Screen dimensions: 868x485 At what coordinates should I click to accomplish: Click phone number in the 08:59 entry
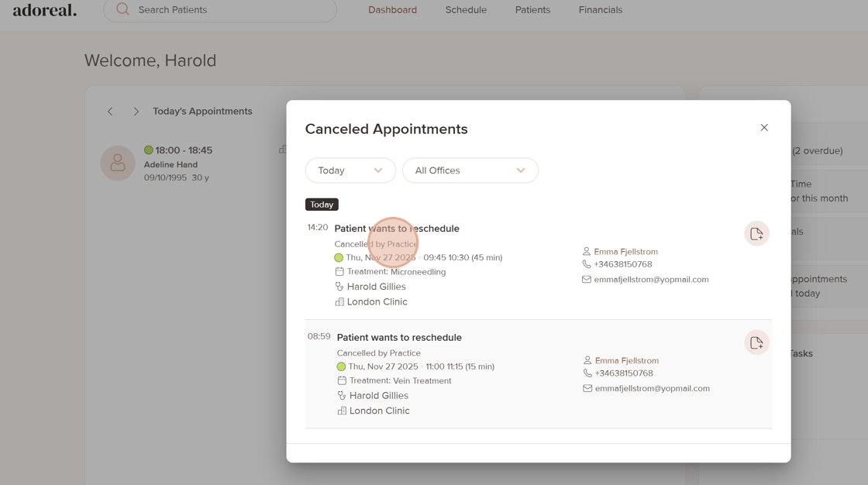[x=624, y=373]
